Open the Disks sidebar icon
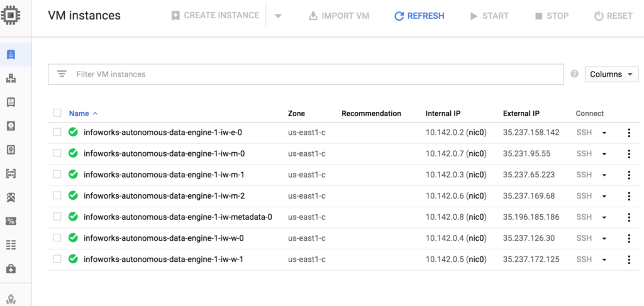The height and width of the screenshot is (306, 644). tap(11, 126)
